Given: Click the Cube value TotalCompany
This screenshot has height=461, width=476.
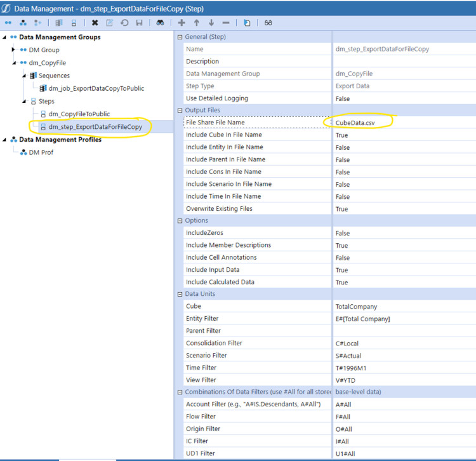Looking at the screenshot, I should pos(357,307).
